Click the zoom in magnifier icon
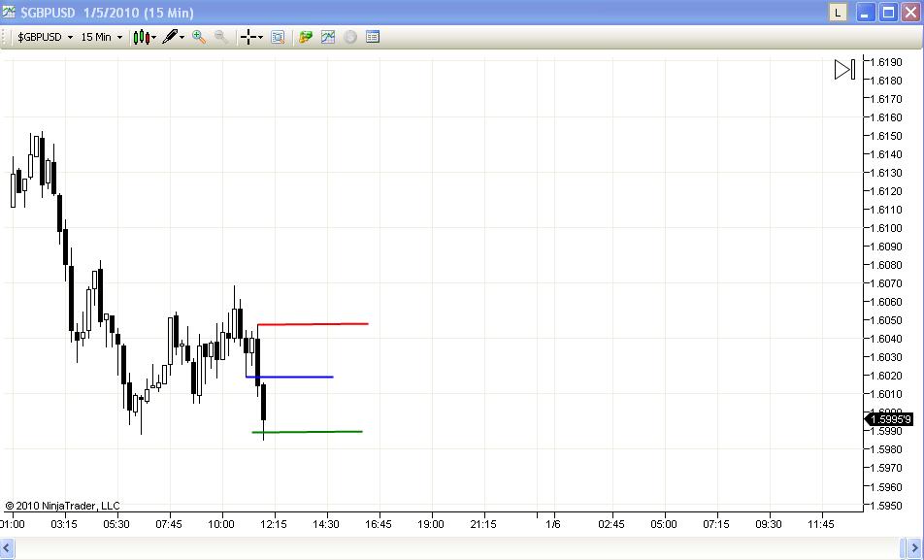 tap(199, 37)
